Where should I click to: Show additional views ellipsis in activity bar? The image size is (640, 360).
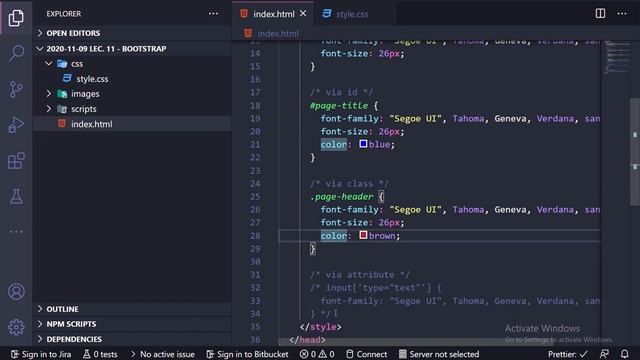point(16,231)
